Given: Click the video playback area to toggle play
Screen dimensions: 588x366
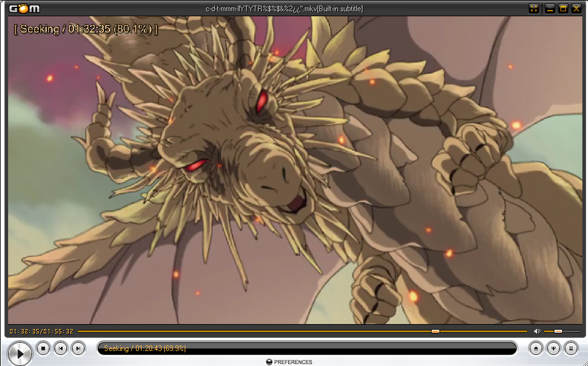Looking at the screenshot, I should pyautogui.click(x=295, y=170).
